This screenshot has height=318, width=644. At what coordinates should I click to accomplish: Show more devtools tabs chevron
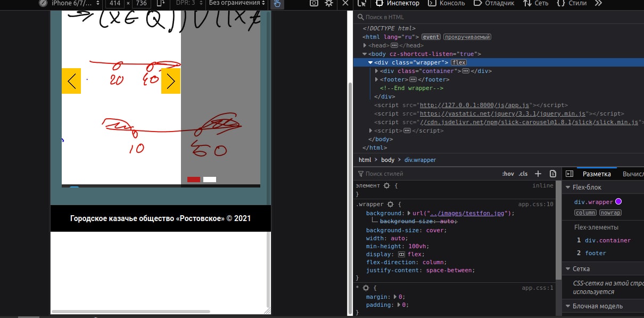[x=598, y=3]
